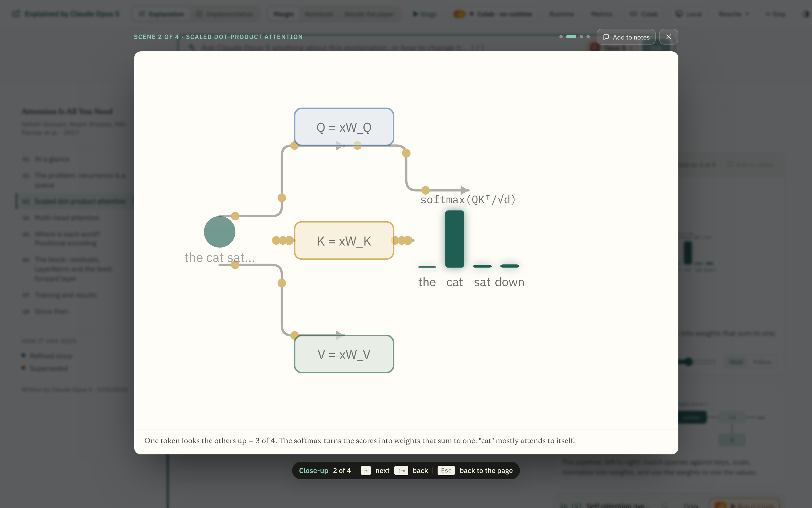812x508 pixels.
Task: Click the next key hint in the close-up bar
Action: (366, 470)
